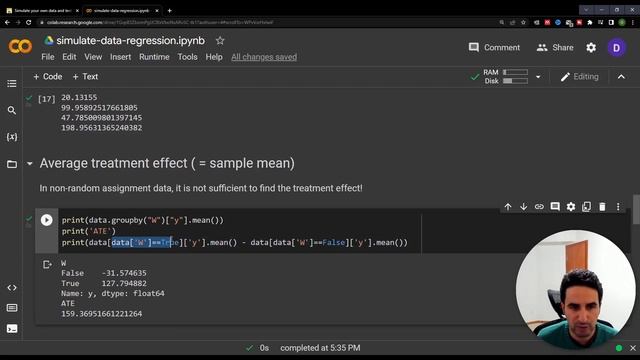The image size is (640, 360).
Task: Add a new Code cell
Action: point(48,77)
